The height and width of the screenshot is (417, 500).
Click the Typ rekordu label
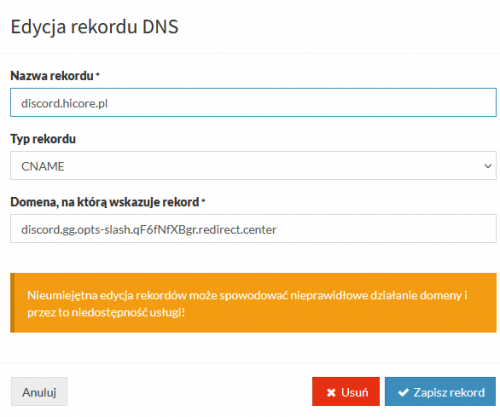pyautogui.click(x=43, y=139)
